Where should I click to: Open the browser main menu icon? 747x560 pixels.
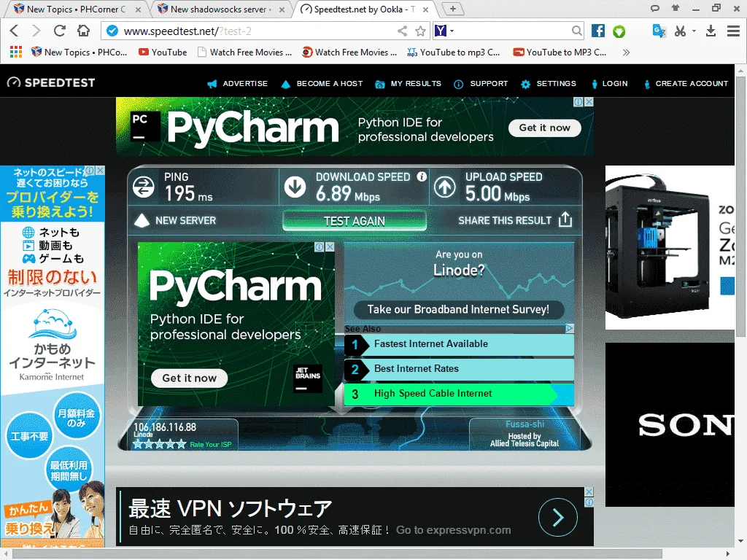pyautogui.click(x=733, y=31)
